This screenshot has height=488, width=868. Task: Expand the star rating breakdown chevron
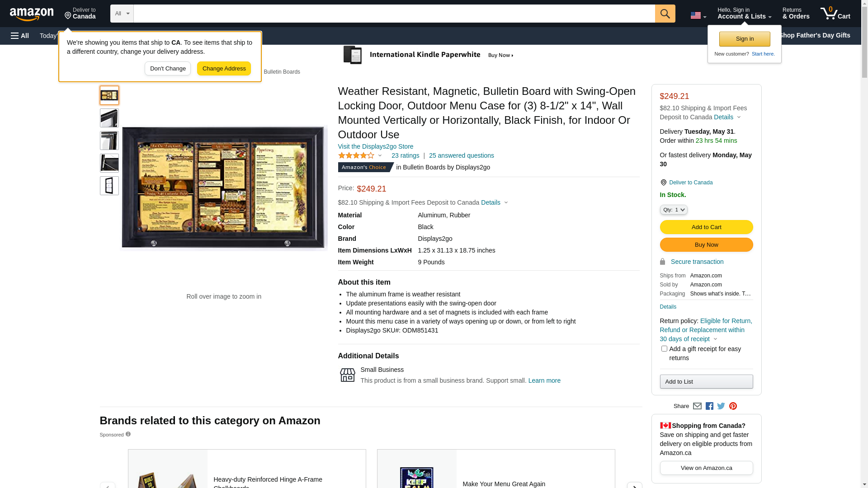point(380,156)
